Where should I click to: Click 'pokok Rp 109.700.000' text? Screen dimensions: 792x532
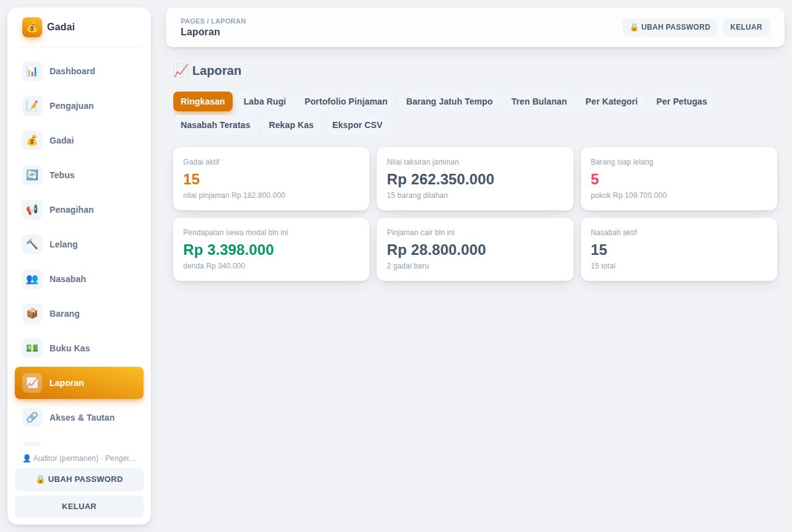(629, 195)
